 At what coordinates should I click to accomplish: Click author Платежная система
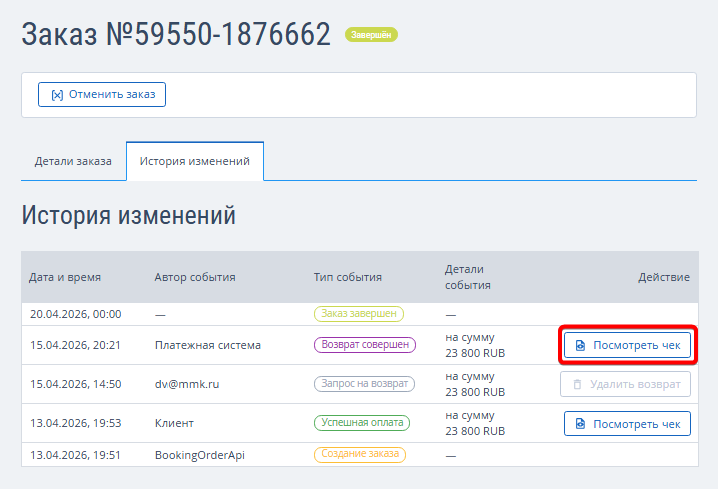pyautogui.click(x=208, y=345)
